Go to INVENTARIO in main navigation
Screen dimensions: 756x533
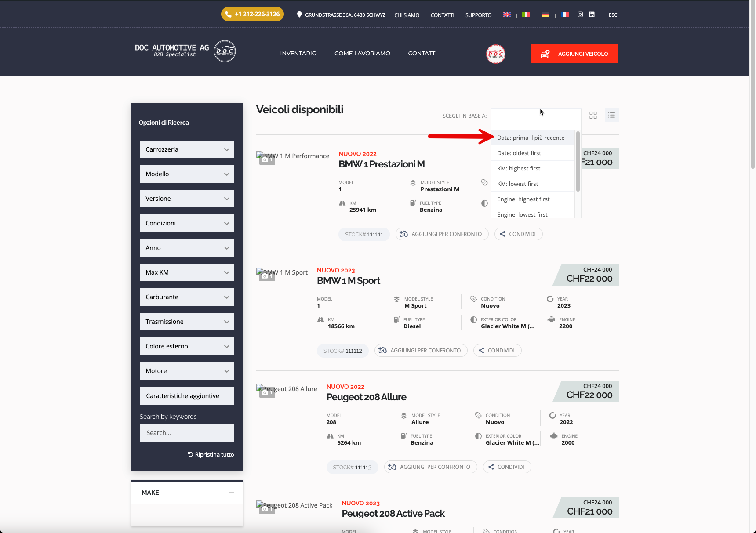tap(298, 53)
